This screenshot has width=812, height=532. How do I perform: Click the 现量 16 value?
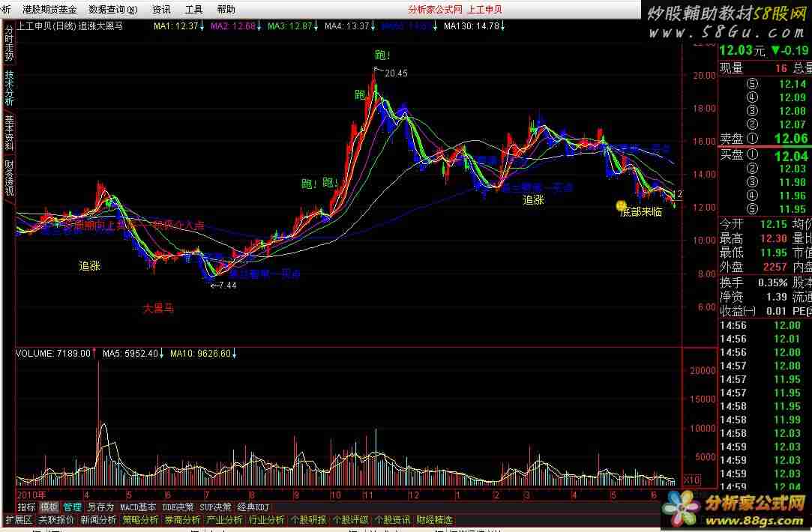click(781, 67)
